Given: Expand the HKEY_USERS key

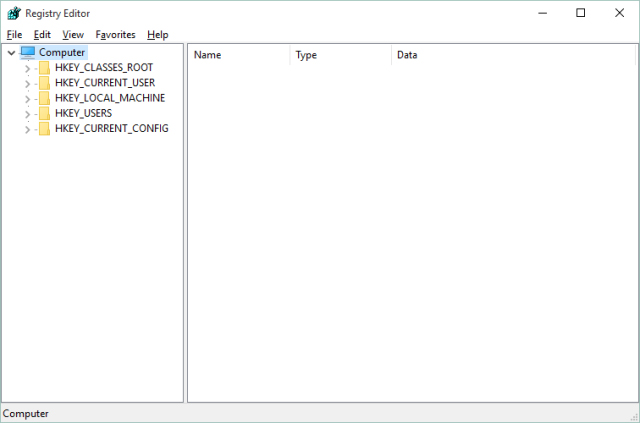Looking at the screenshot, I should click(x=27, y=114).
